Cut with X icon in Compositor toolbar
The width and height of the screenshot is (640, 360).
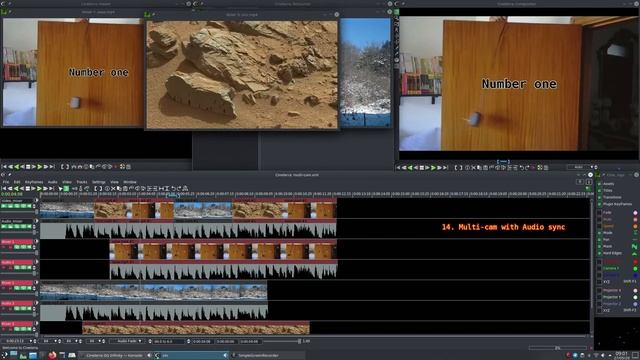point(473,167)
